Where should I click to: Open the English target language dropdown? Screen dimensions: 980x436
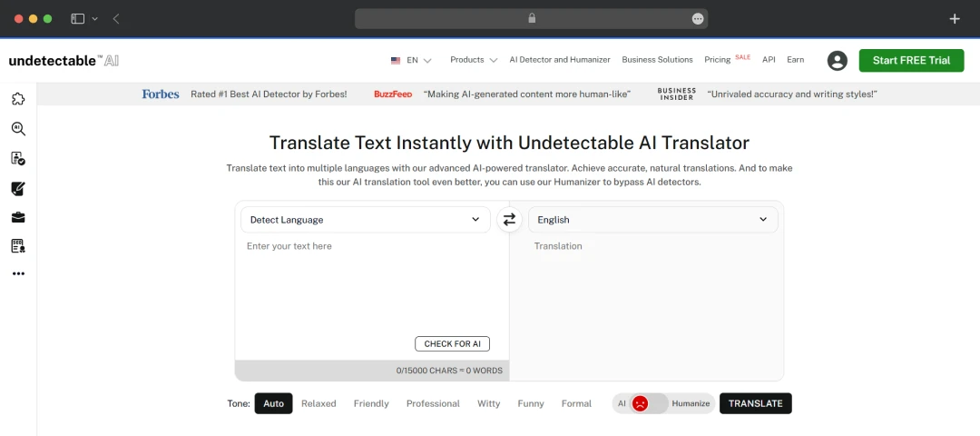pyautogui.click(x=652, y=220)
